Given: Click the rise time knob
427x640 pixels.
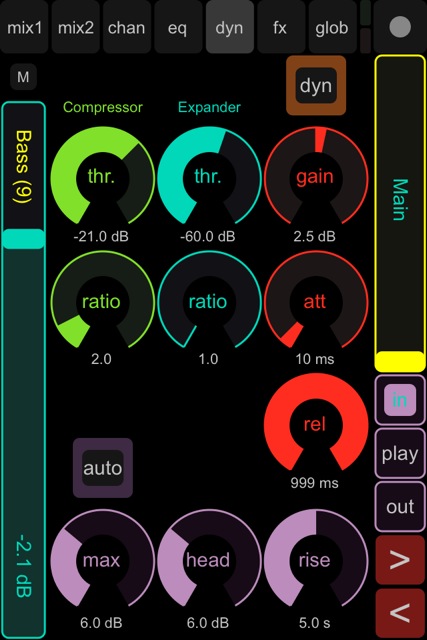Looking at the screenshot, I should [315, 560].
